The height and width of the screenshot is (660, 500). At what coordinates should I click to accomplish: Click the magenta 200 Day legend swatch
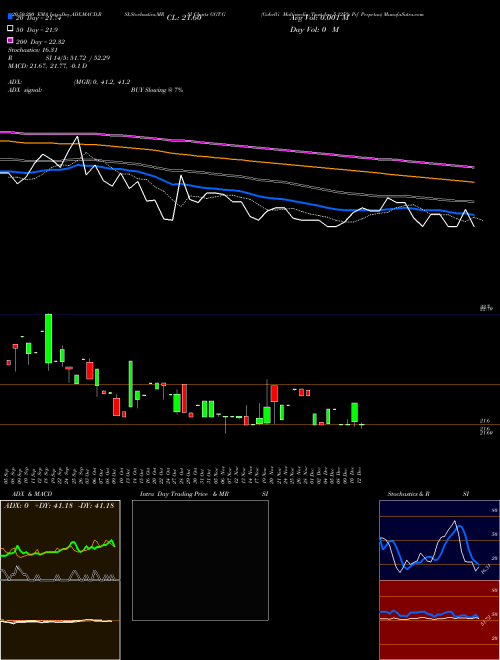(x=10, y=40)
